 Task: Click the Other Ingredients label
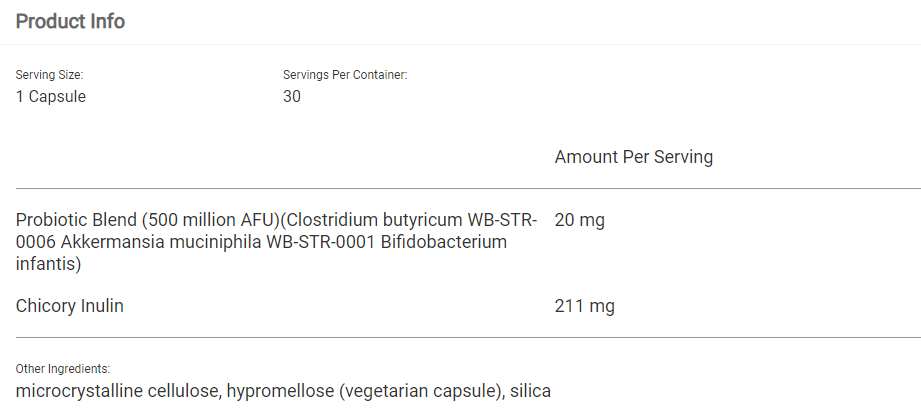pos(63,369)
